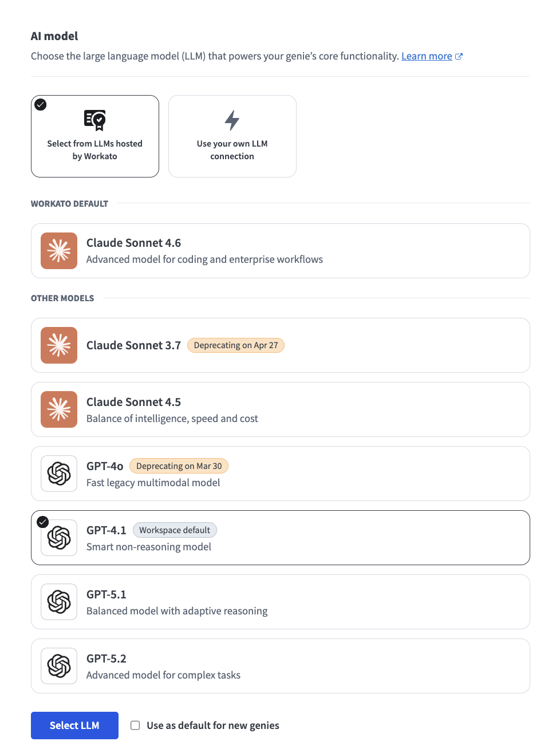Enable Use as default for new genies
The width and height of the screenshot is (560, 749).
135,726
